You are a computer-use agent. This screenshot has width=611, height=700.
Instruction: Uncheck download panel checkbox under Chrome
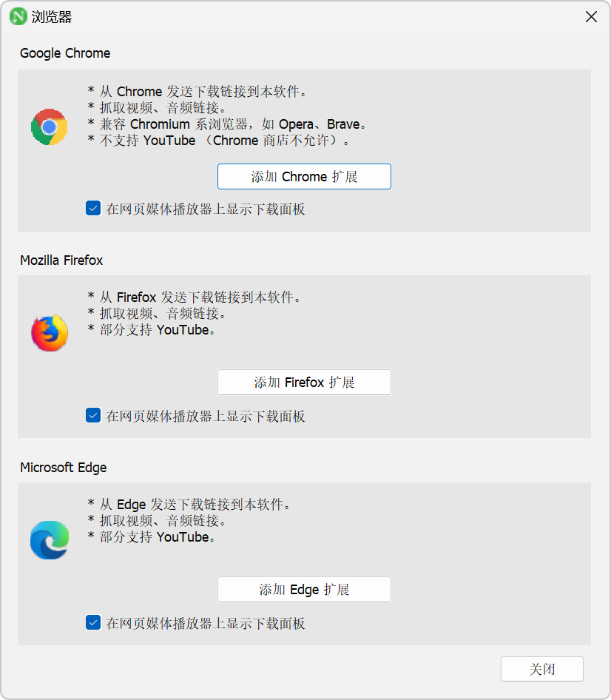pyautogui.click(x=93, y=208)
